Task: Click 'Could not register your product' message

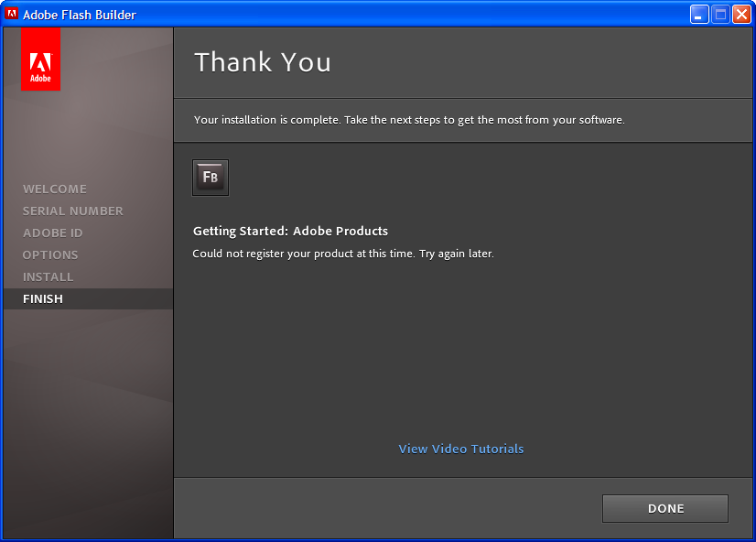Action: (343, 254)
